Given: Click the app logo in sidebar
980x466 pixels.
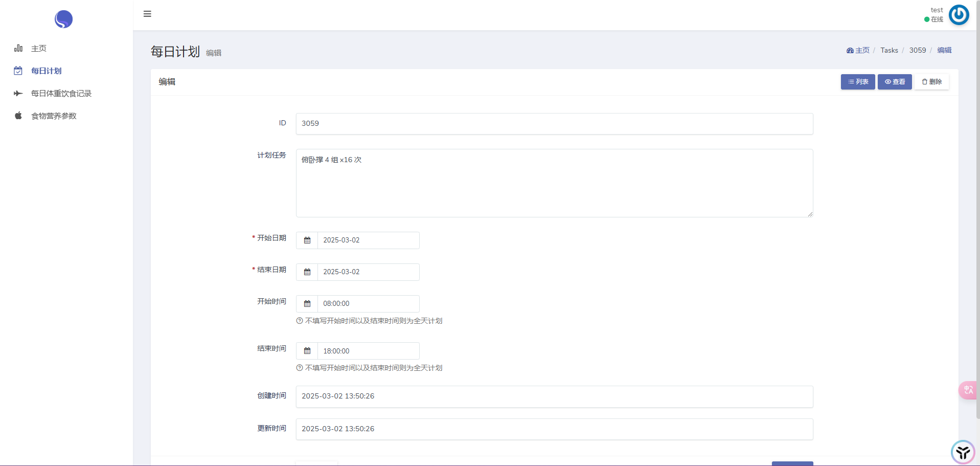Looking at the screenshot, I should click(x=63, y=19).
